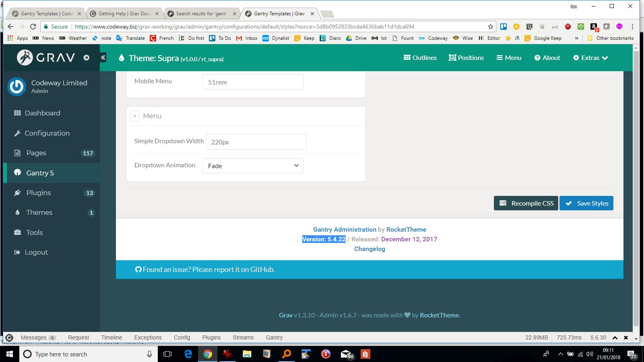Reload the current page

tap(33, 27)
